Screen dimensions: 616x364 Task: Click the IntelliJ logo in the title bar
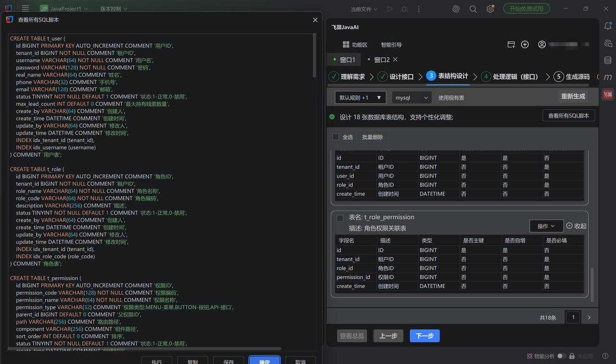tap(9, 9)
